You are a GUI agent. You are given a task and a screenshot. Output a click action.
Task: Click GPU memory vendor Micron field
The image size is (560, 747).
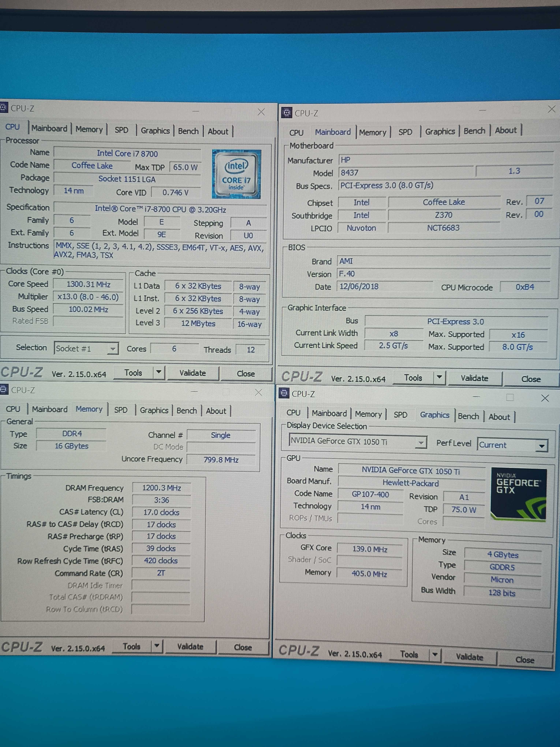click(502, 580)
